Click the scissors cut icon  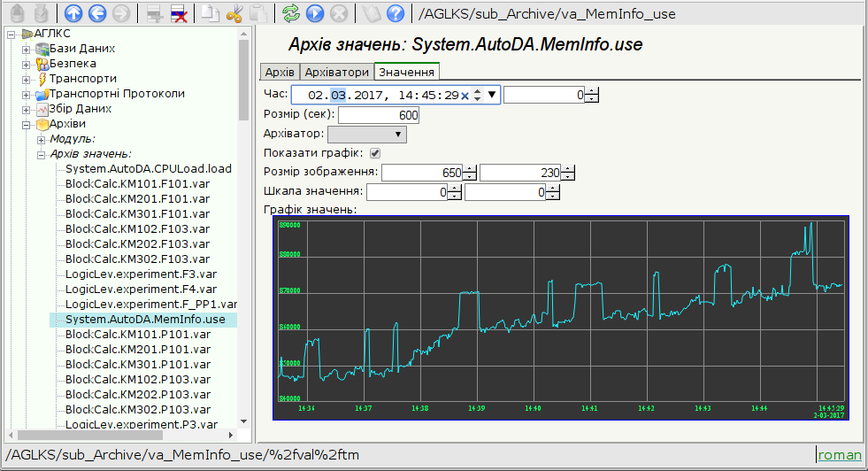pyautogui.click(x=234, y=13)
